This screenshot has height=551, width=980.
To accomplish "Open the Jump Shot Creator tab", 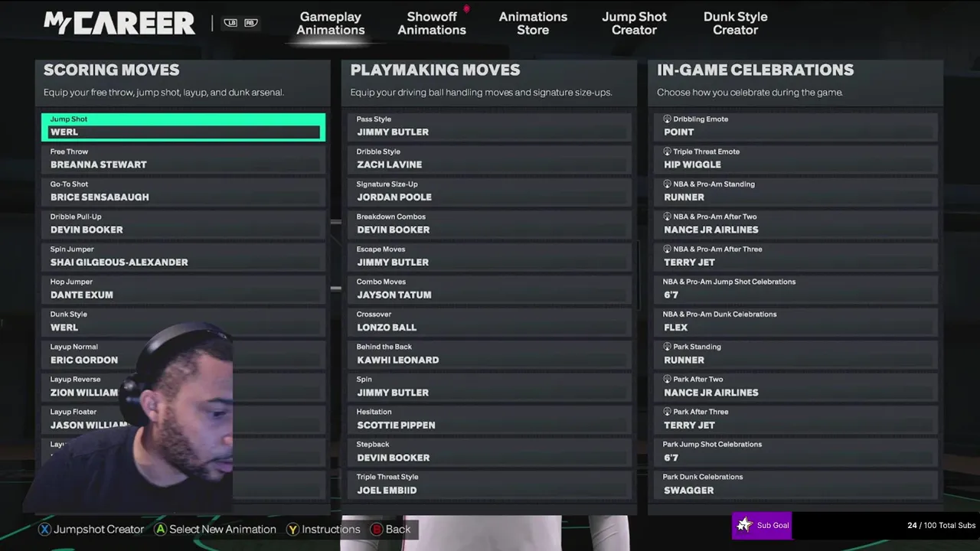I will [634, 23].
